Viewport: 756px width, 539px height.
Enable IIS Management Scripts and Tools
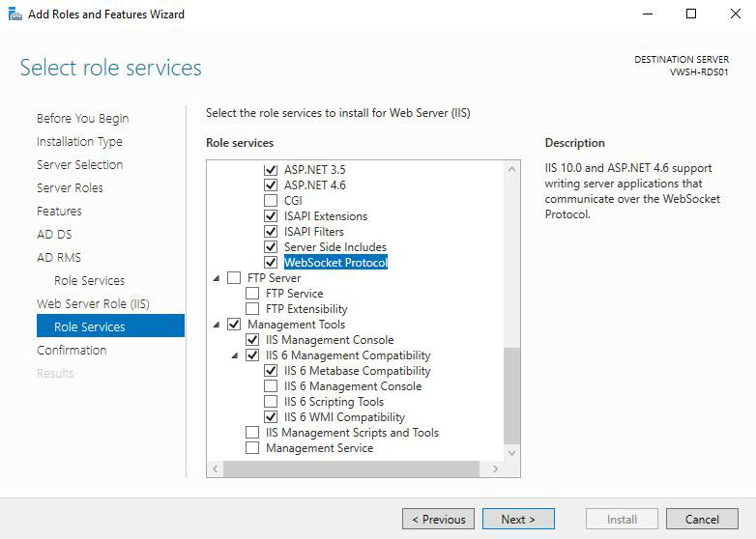click(252, 433)
